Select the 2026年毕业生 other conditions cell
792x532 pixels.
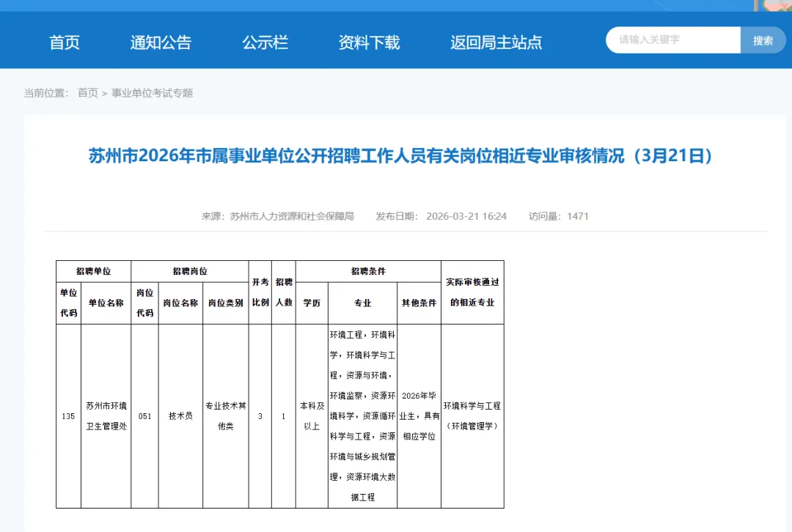(x=419, y=416)
